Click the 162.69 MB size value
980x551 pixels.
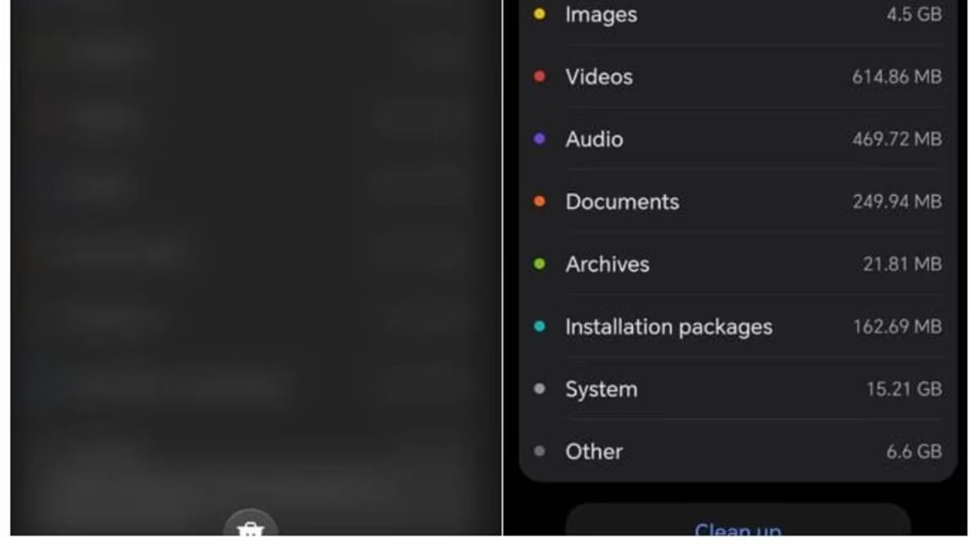point(898,327)
